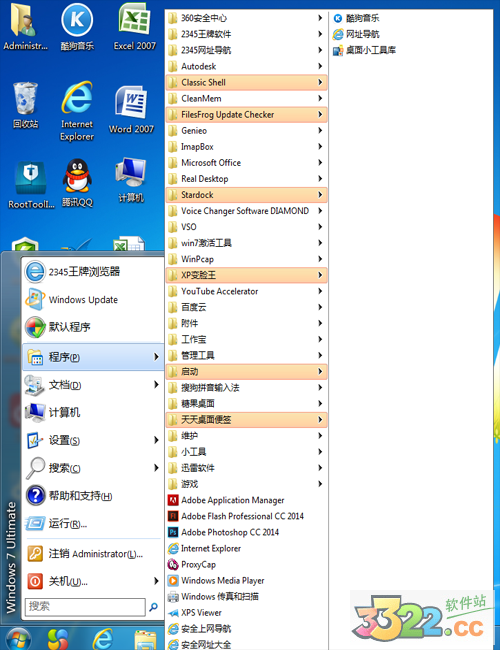500x650 pixels.
Task: Launch Windows Media Player from programs list
Action: coord(247,580)
